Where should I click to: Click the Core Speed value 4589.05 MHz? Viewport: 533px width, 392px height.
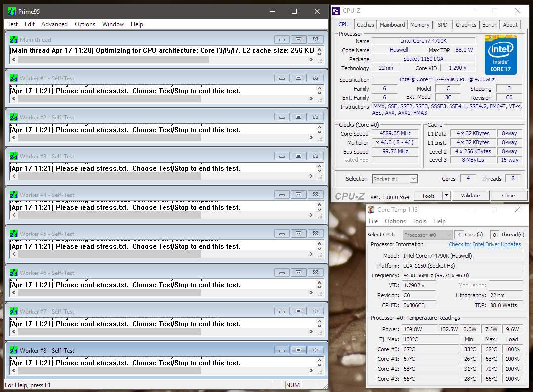[395, 133]
